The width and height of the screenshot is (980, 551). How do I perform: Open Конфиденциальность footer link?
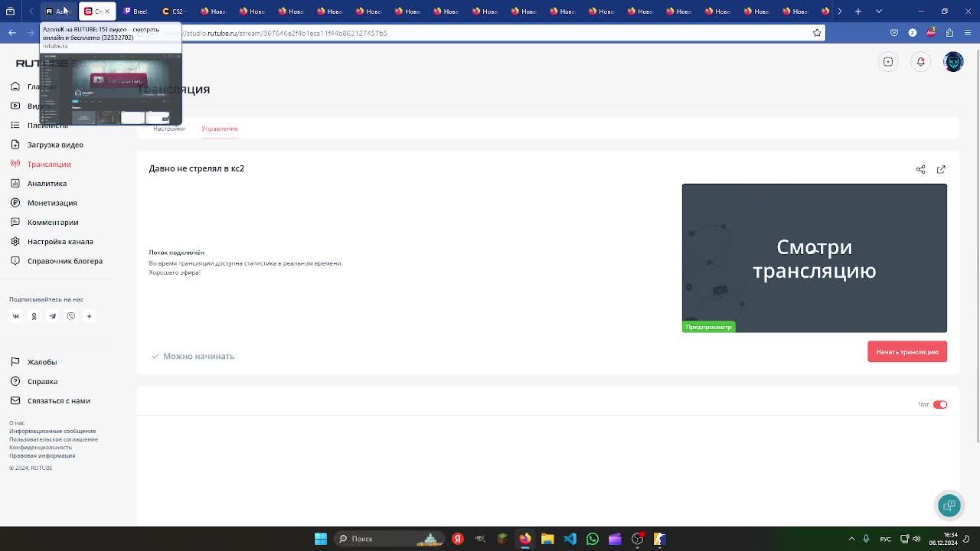tap(41, 448)
